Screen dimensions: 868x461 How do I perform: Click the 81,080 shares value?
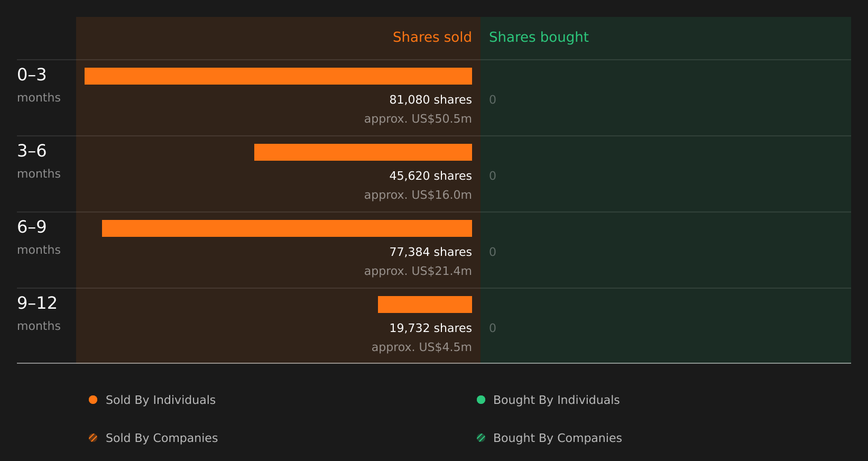[x=430, y=100]
